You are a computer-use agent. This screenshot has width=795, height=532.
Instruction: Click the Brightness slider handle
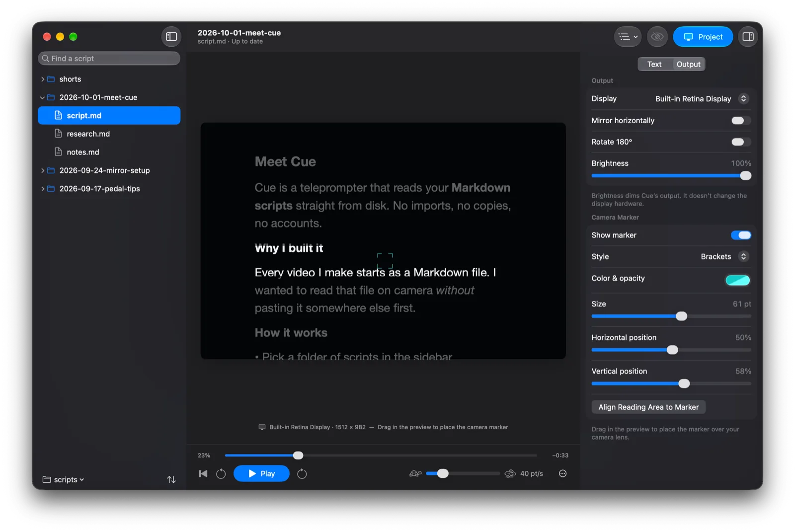click(x=745, y=176)
